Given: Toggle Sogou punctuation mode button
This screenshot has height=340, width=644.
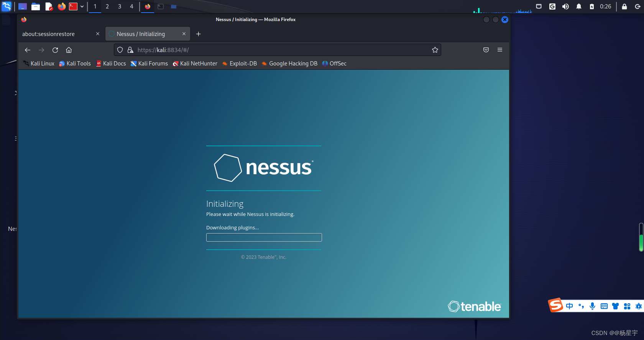Looking at the screenshot, I should pos(581,306).
